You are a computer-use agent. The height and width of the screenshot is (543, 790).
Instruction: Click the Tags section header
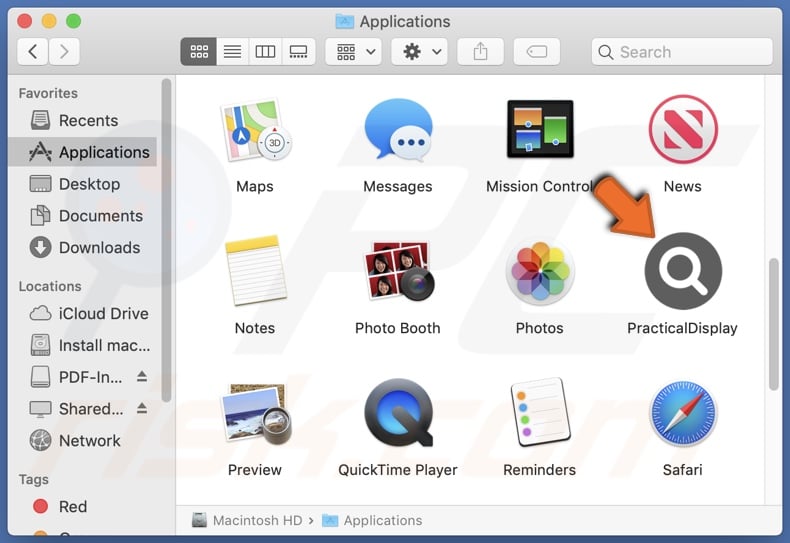34,479
